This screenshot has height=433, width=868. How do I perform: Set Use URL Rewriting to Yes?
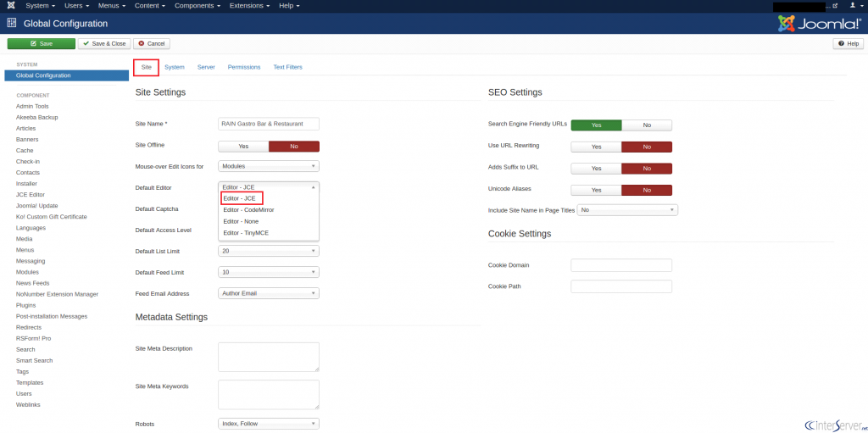pos(596,147)
